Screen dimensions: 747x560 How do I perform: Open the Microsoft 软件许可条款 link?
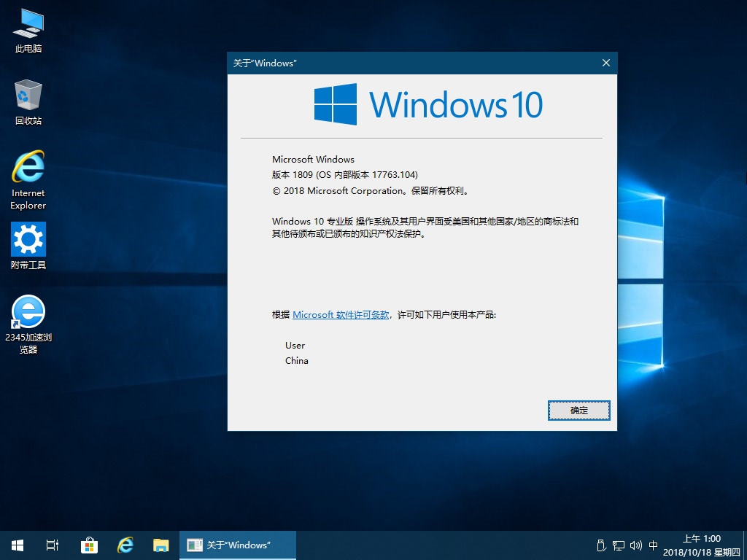pyautogui.click(x=341, y=315)
